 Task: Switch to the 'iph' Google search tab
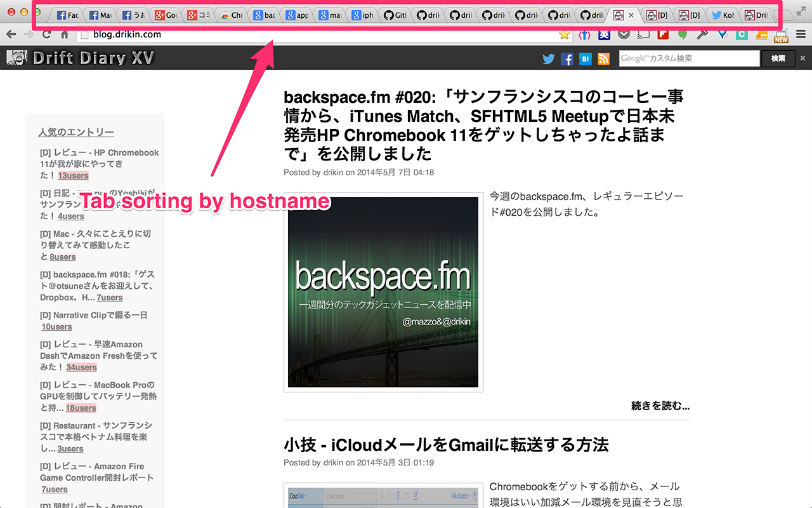[x=363, y=15]
